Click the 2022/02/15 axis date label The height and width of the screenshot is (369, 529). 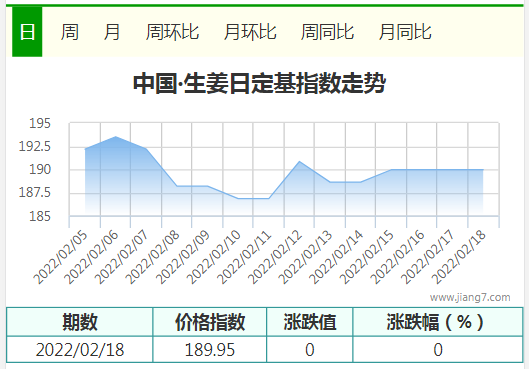tap(366, 257)
